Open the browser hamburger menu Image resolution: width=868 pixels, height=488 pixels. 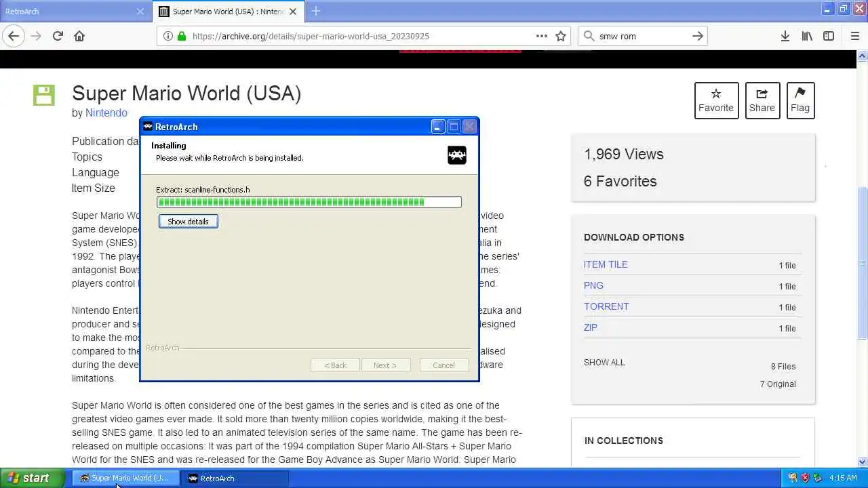tap(854, 36)
